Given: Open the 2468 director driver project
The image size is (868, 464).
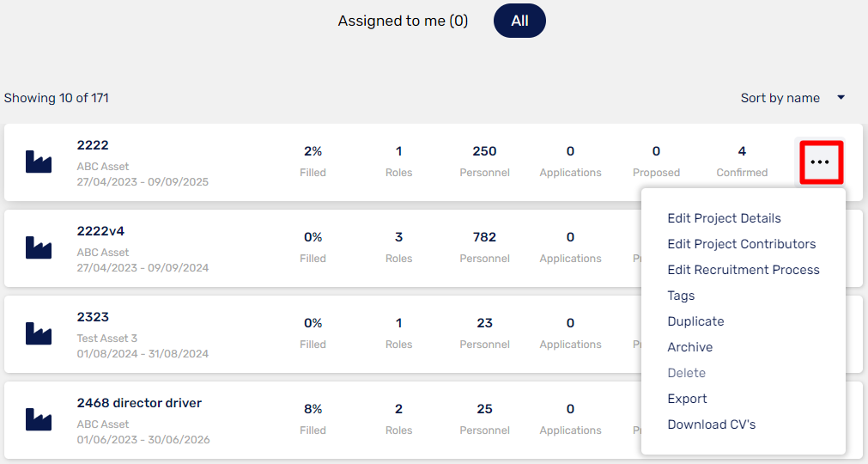Looking at the screenshot, I should click(x=139, y=403).
